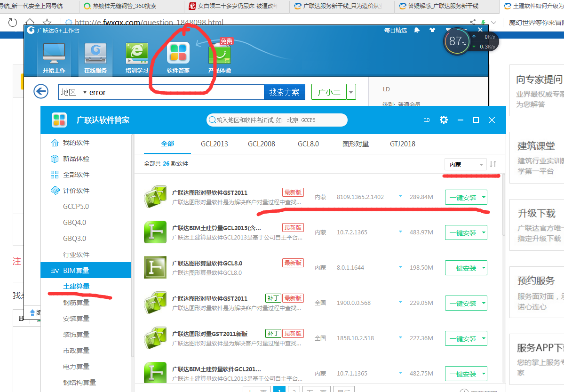This screenshot has height=392, width=564.
Task: Open the skin (shirt) icon in G+ workbench
Action: [x=432, y=30]
